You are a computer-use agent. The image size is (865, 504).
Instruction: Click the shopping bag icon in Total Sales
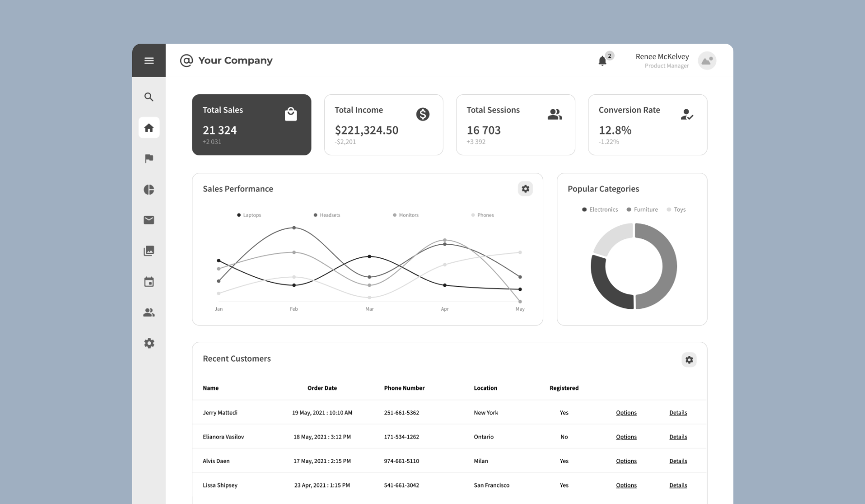point(291,114)
